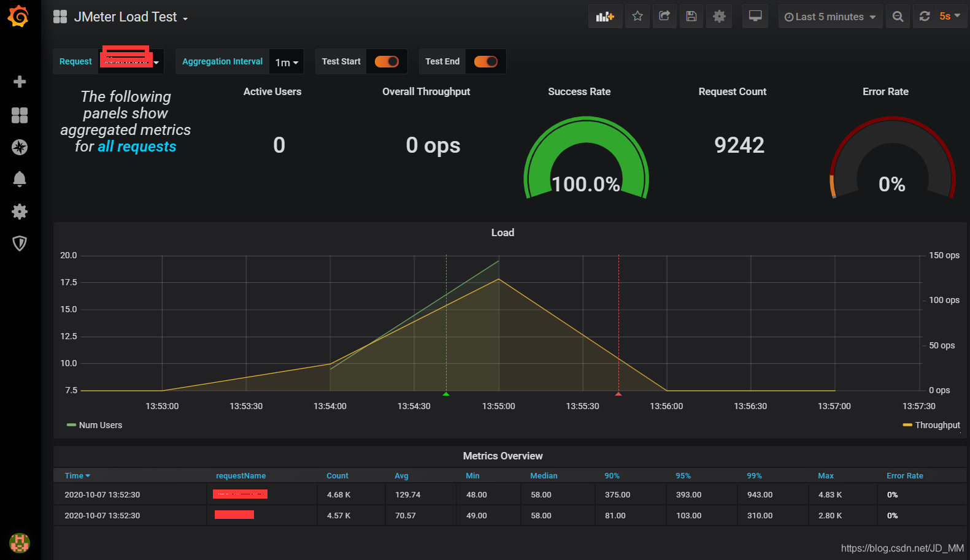Open the Overall Throughput panel title menu
Viewport: 970px width, 560px height.
426,91
